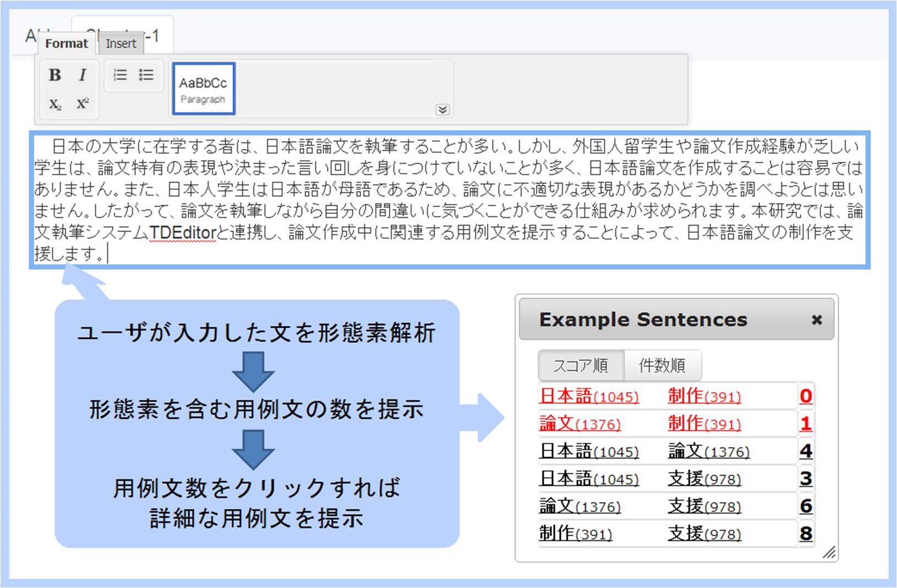Click 論文(1376) in the row with count 4
The height and width of the screenshot is (588, 897).
tap(709, 451)
